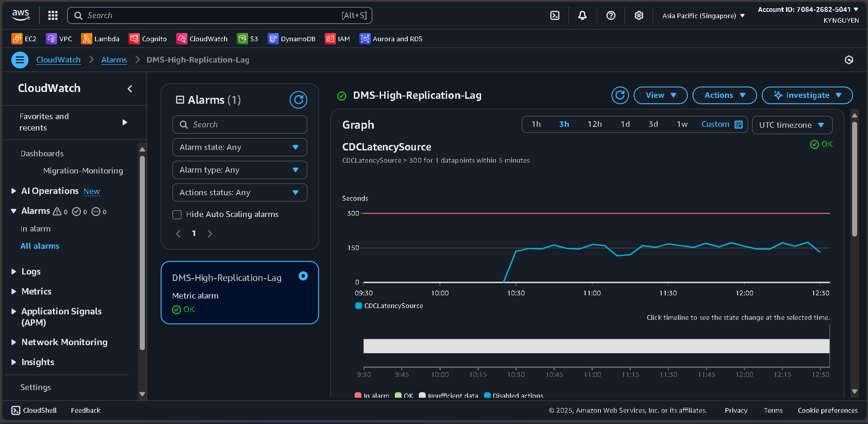Refresh the Alarms list panel

(x=298, y=100)
